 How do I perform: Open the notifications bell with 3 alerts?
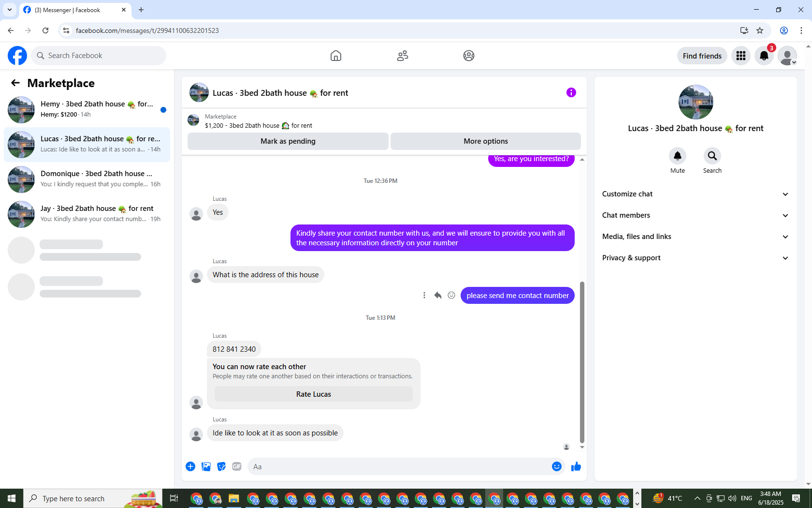click(x=764, y=56)
